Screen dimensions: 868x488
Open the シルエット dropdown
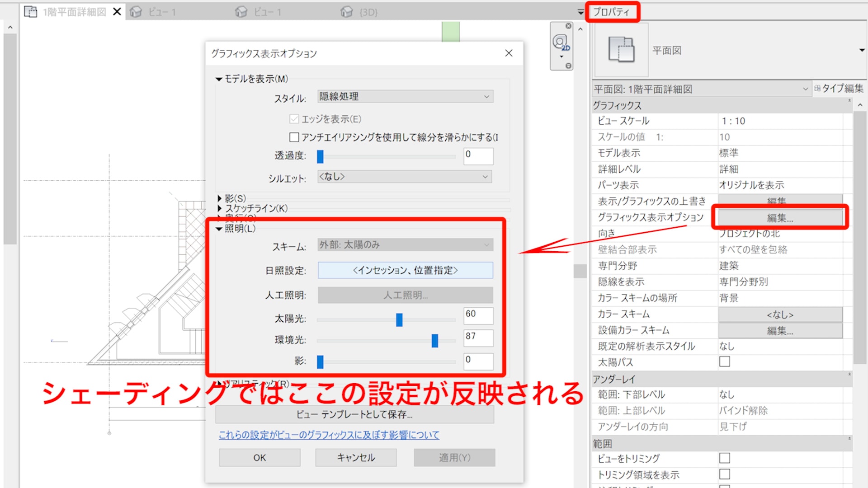point(405,177)
